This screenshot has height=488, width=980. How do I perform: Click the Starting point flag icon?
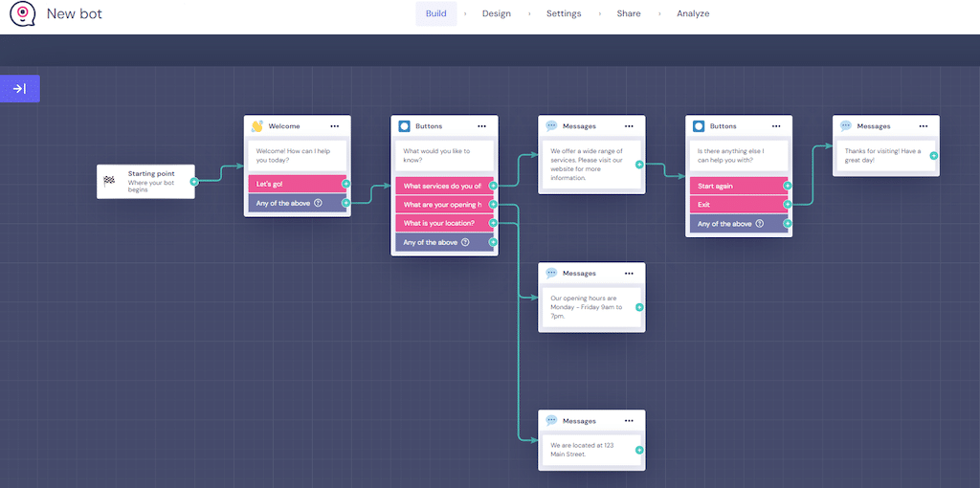coord(109,181)
